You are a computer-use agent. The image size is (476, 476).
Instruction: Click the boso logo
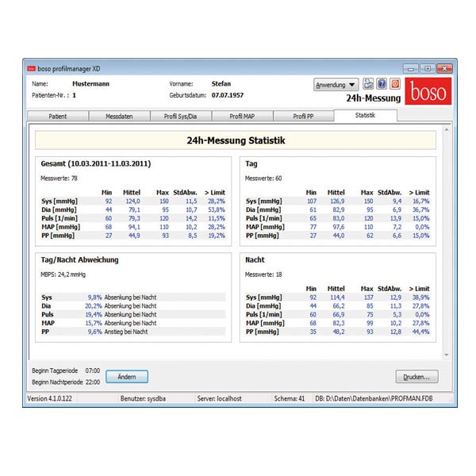click(428, 91)
